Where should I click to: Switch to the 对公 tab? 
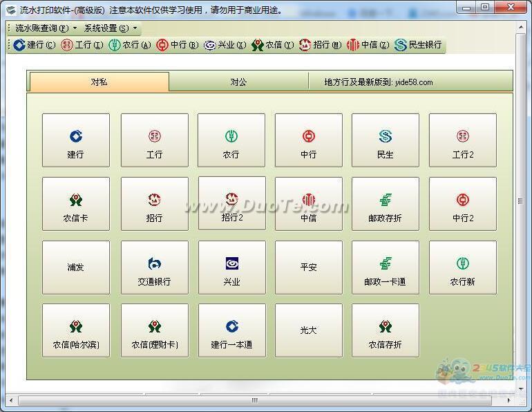coord(238,82)
